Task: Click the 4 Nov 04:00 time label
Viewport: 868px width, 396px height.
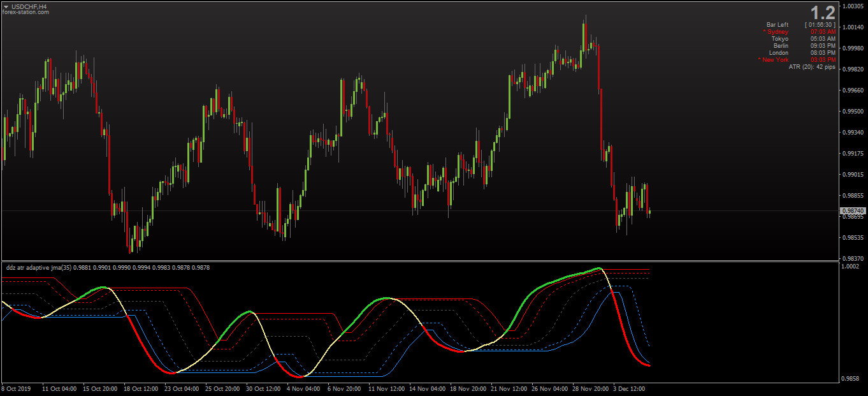Action: (x=303, y=388)
